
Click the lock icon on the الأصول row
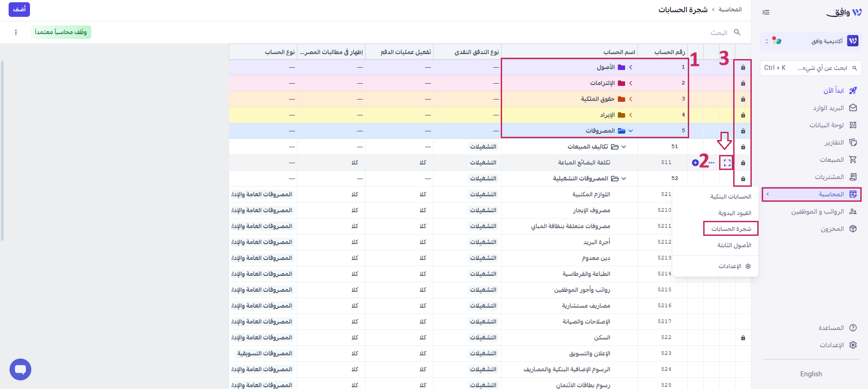(x=743, y=67)
